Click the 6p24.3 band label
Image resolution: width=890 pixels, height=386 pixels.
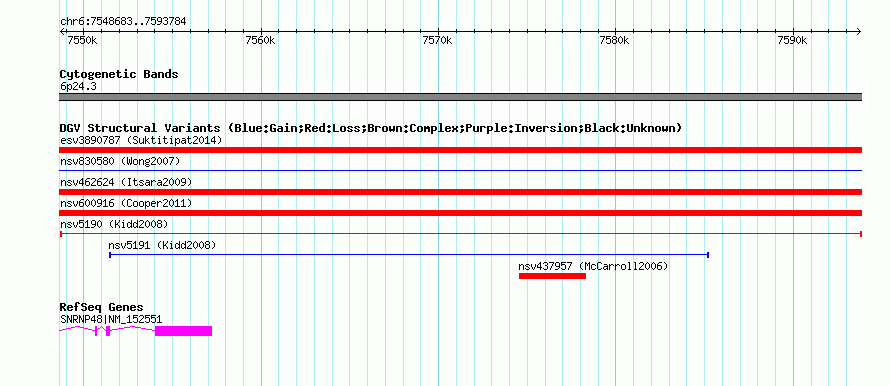78,87
